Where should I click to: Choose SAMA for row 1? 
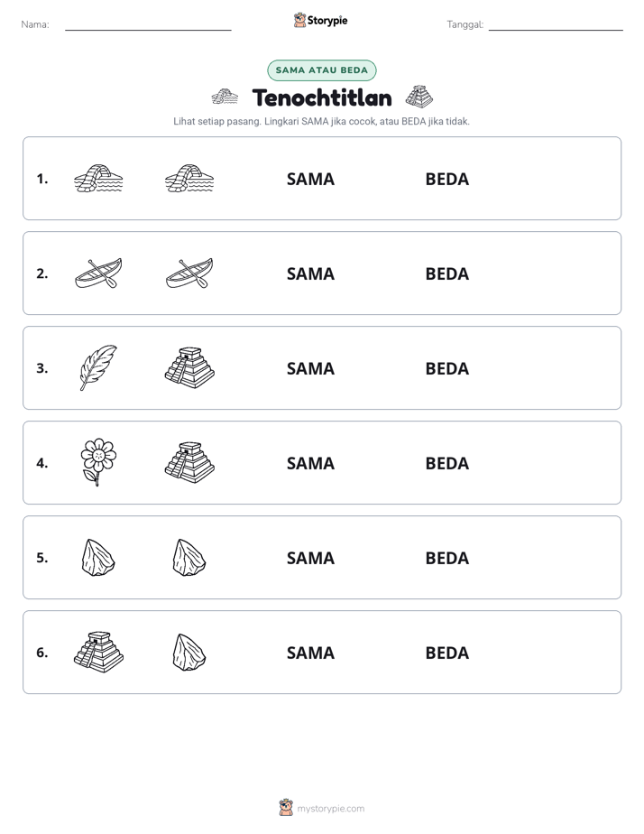coord(311,180)
